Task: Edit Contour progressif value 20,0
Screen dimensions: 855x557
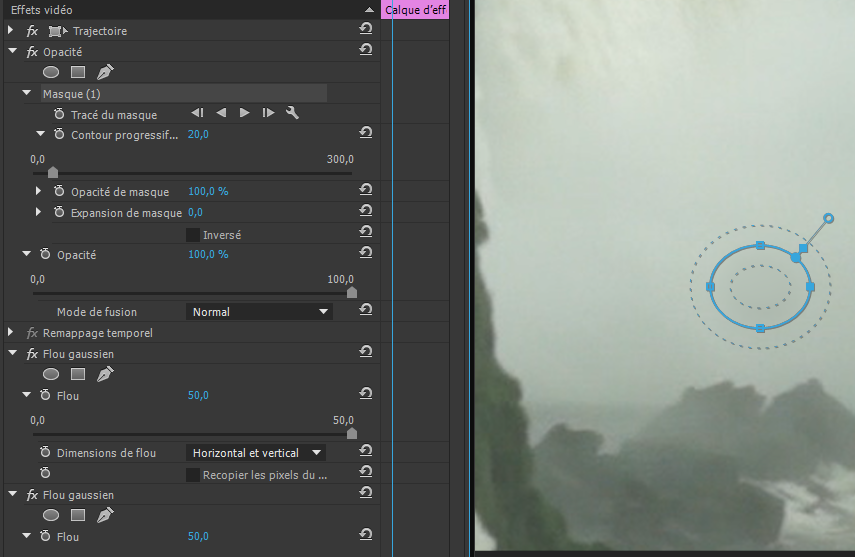Action: [198, 134]
